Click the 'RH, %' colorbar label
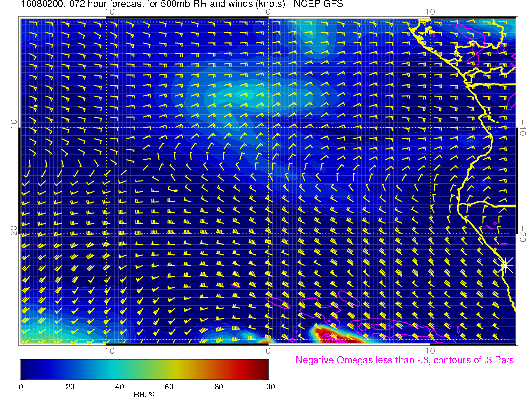This screenshot has height=411, width=532. coord(144,395)
